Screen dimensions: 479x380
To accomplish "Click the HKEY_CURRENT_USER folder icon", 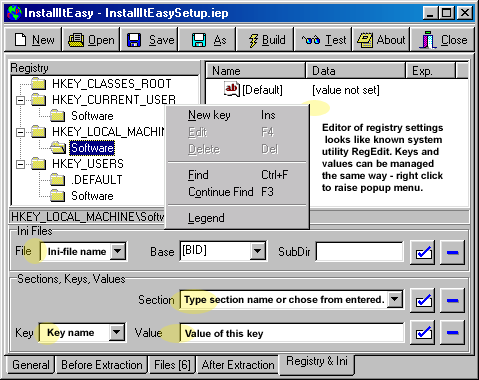I will pyautogui.click(x=39, y=100).
